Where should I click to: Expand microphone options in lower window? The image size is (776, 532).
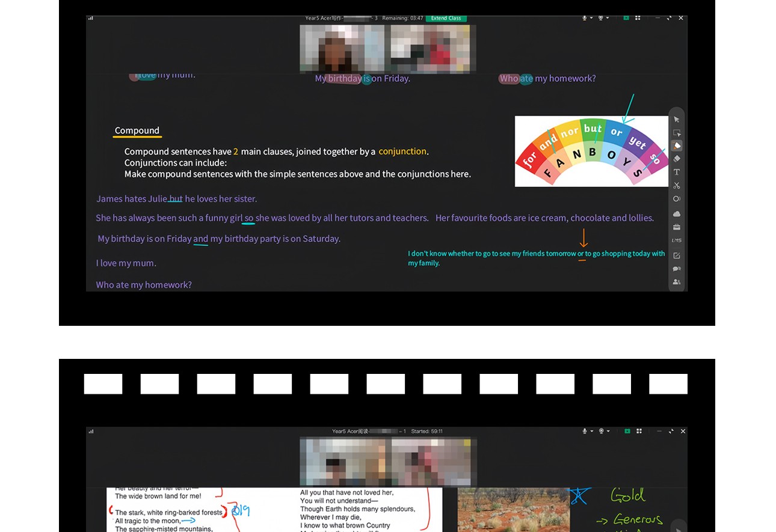click(x=591, y=431)
